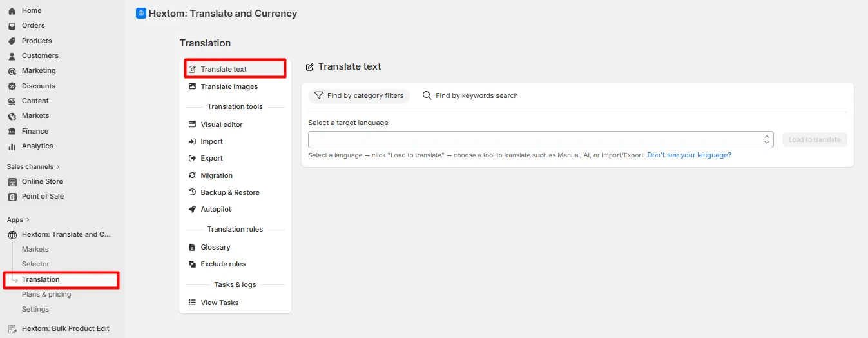The image size is (868, 338).
Task: Click the funnel filter icon
Action: point(318,95)
